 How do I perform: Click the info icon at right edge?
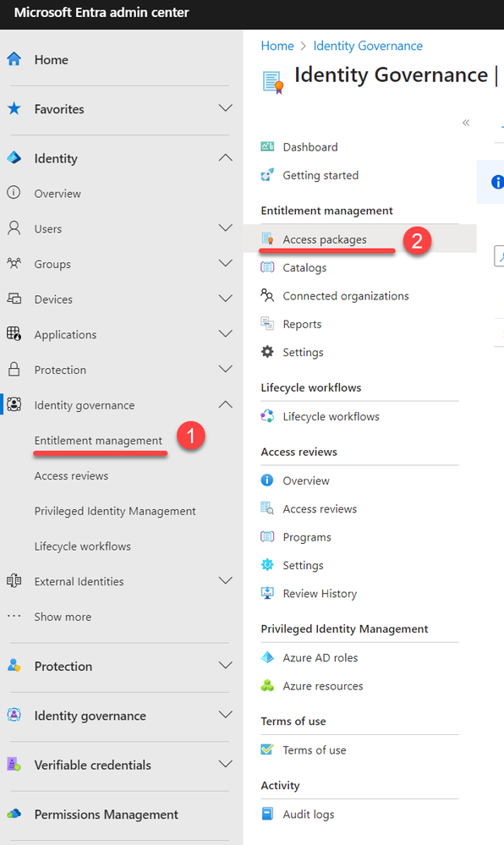coord(497,182)
